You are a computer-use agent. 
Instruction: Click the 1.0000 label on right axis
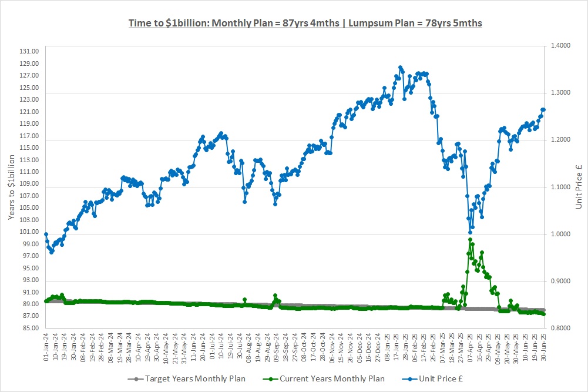[x=562, y=234]
